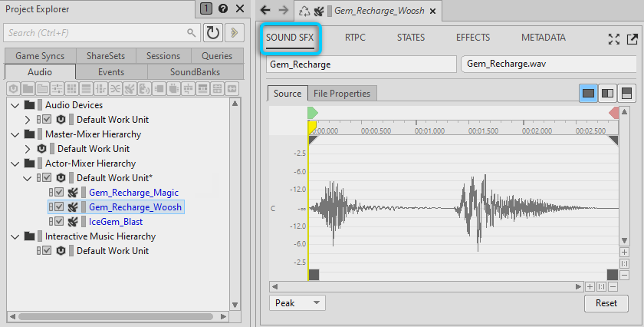This screenshot has width=644, height=327.
Task: Click the pop-out window icon in the editor
Action: (x=632, y=38)
